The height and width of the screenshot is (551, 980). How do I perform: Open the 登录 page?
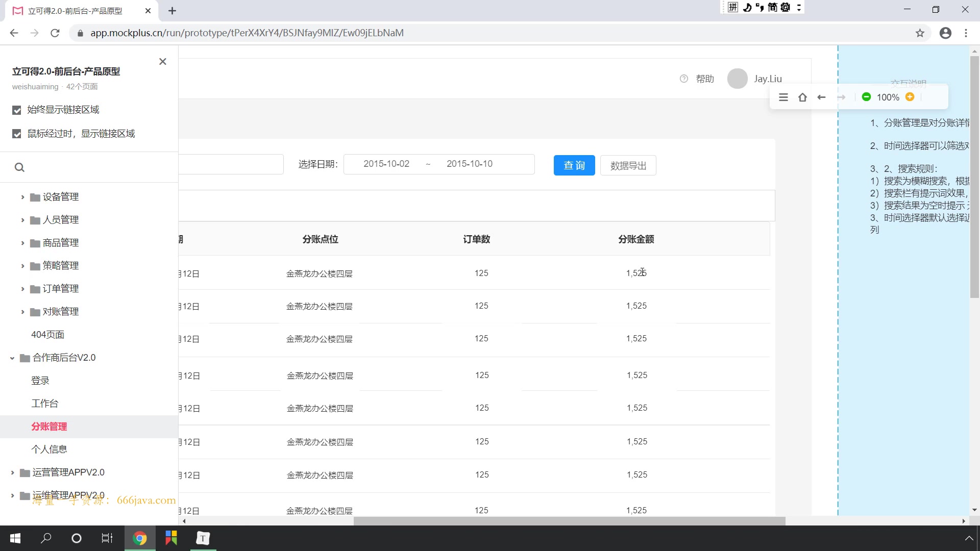pyautogui.click(x=40, y=381)
